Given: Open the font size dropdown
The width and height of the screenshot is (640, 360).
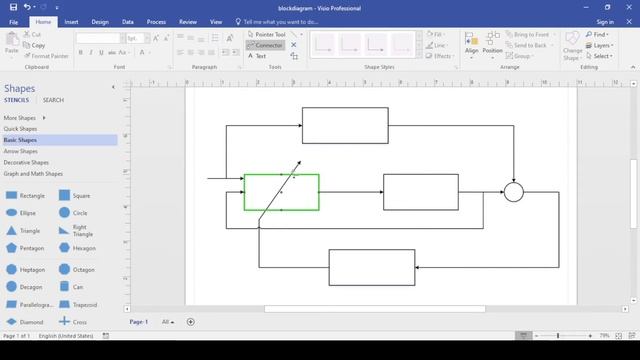Looking at the screenshot, I should click(147, 38).
